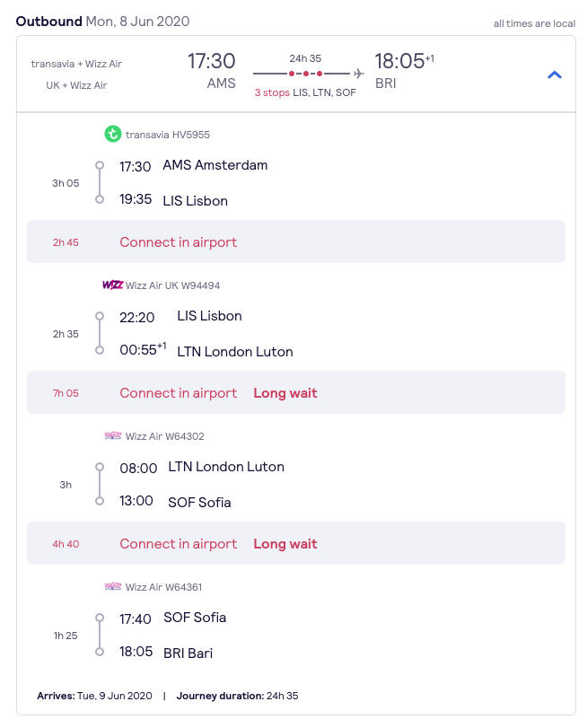Click the airplane icon on route line
587x728 pixels.
pyautogui.click(x=358, y=74)
